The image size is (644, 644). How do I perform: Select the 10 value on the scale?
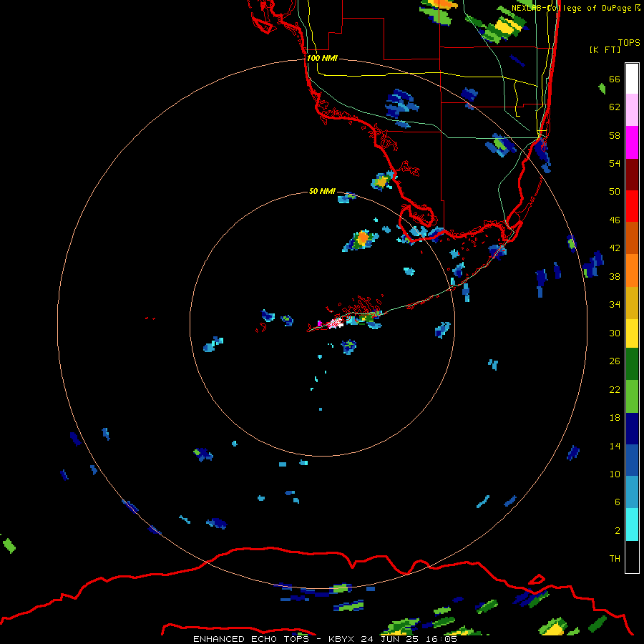615,474
